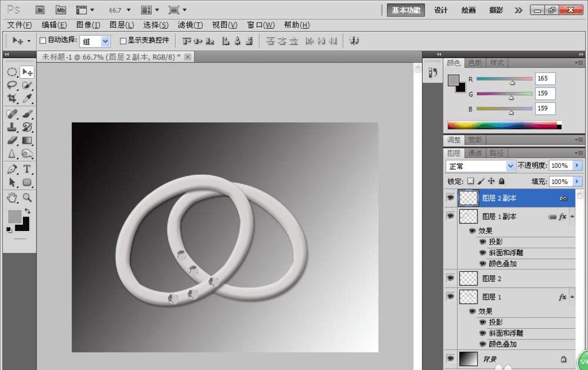
Task: Hide the 图层 2 layer using its eye icon
Action: (x=450, y=278)
